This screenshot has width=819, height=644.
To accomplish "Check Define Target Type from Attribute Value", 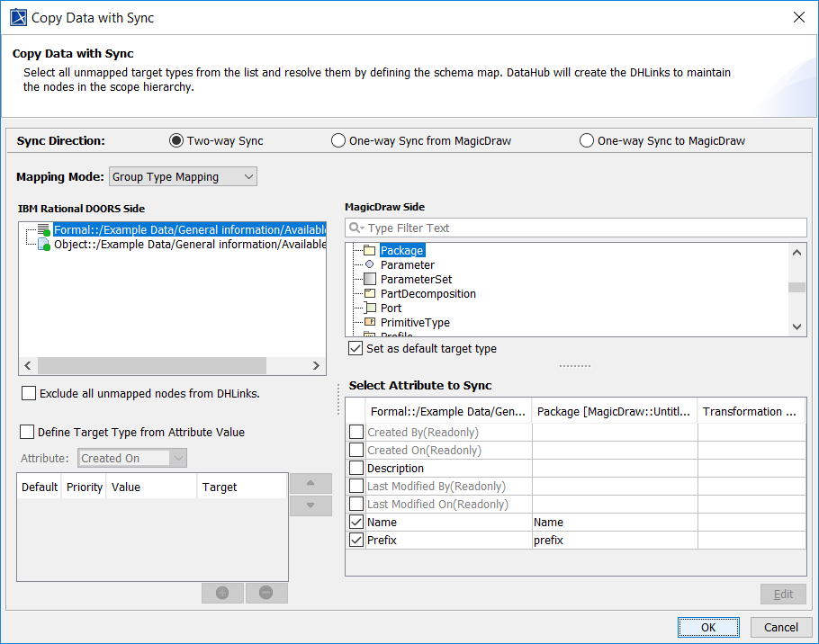I will click(x=27, y=433).
